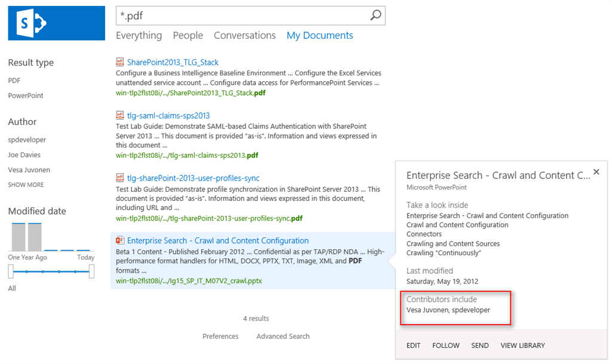The width and height of the screenshot is (612, 364).
Task: Click the left modified date slider handle
Action: coord(11,271)
